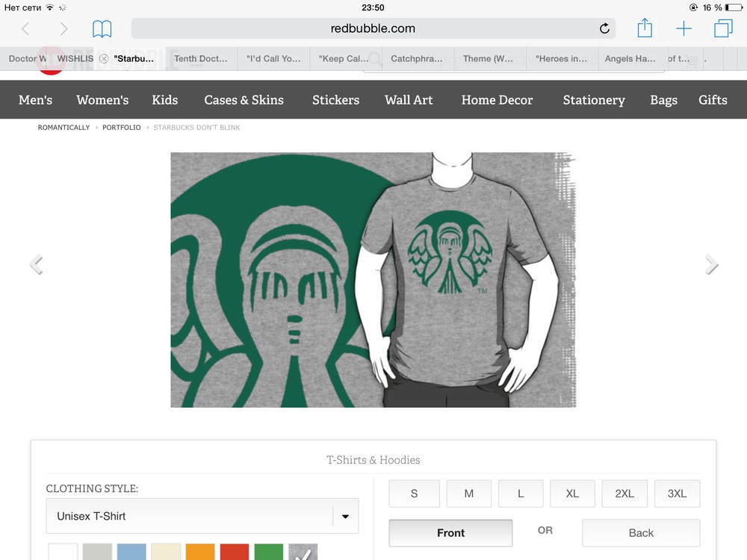Pick the white shirt color

tap(63, 552)
